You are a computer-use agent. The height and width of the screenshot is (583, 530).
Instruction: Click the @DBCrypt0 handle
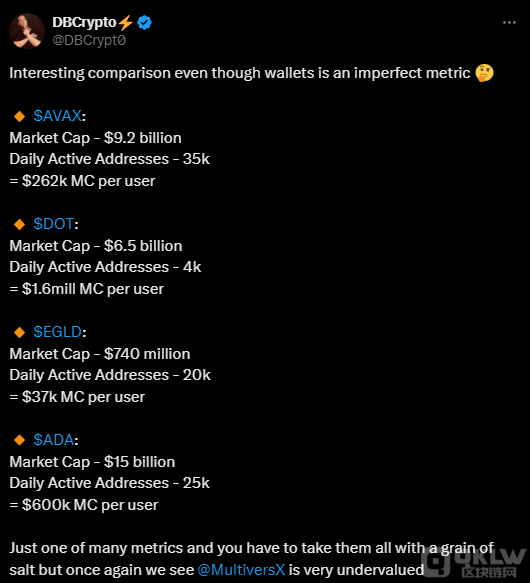(89, 40)
